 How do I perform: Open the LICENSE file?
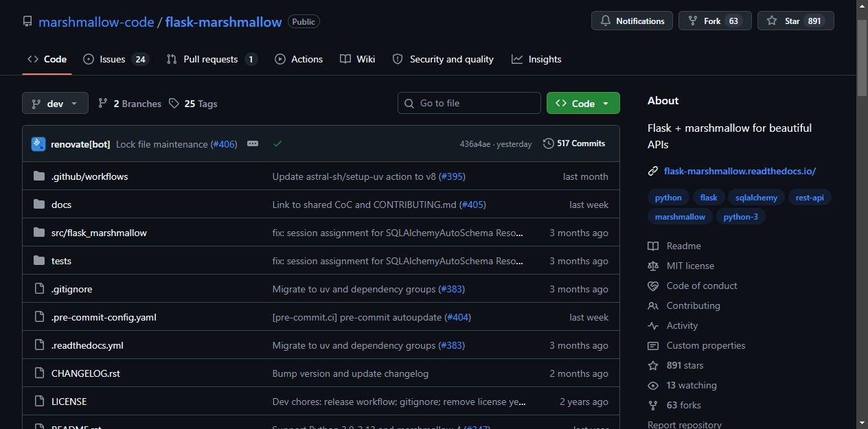(69, 402)
